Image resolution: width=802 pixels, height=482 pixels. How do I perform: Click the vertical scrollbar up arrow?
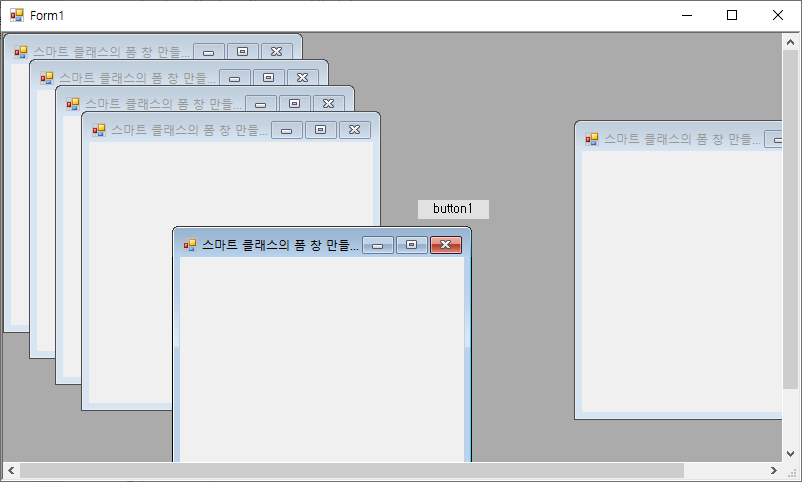pos(791,42)
